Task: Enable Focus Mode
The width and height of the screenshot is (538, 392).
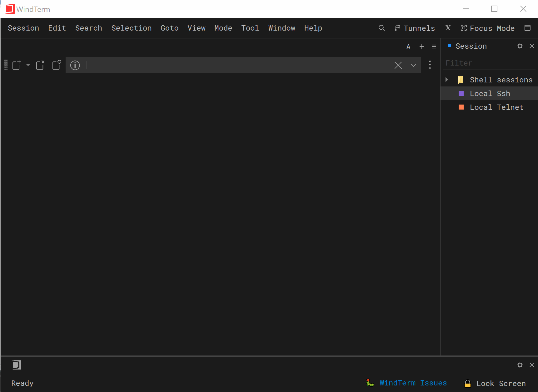Action: pos(487,28)
